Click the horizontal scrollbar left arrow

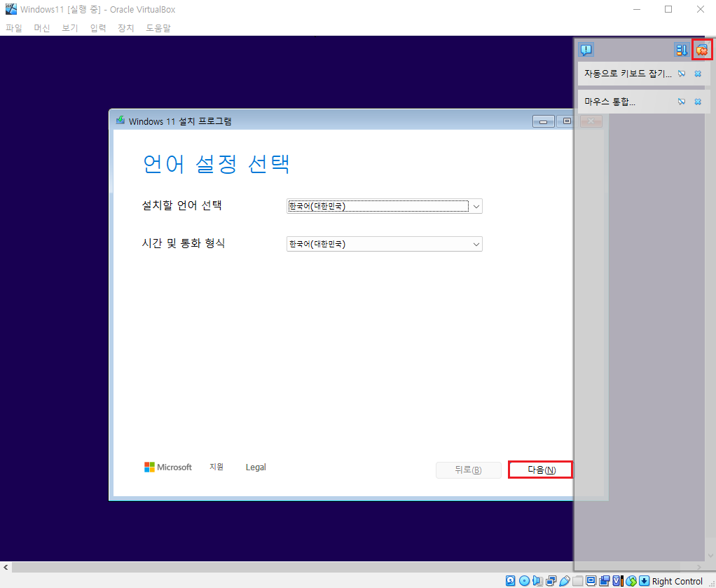(x=6, y=567)
